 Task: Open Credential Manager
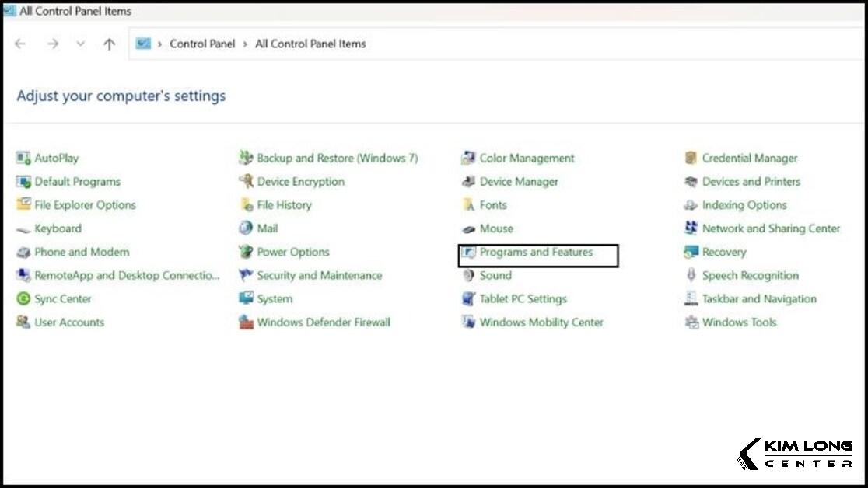[x=749, y=158]
